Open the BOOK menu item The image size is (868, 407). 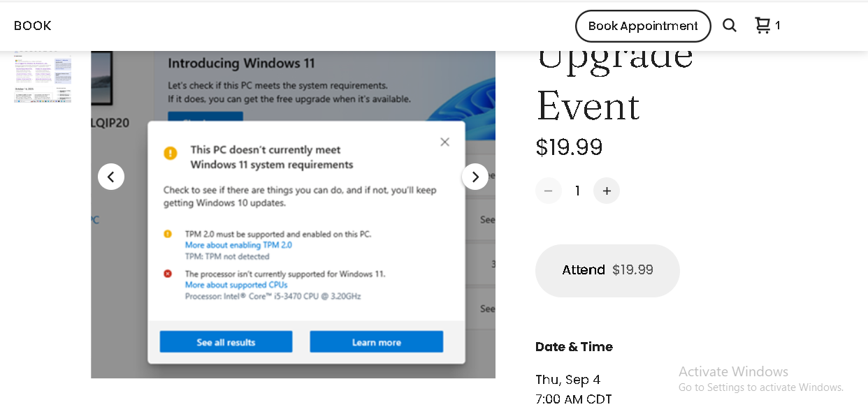click(33, 26)
